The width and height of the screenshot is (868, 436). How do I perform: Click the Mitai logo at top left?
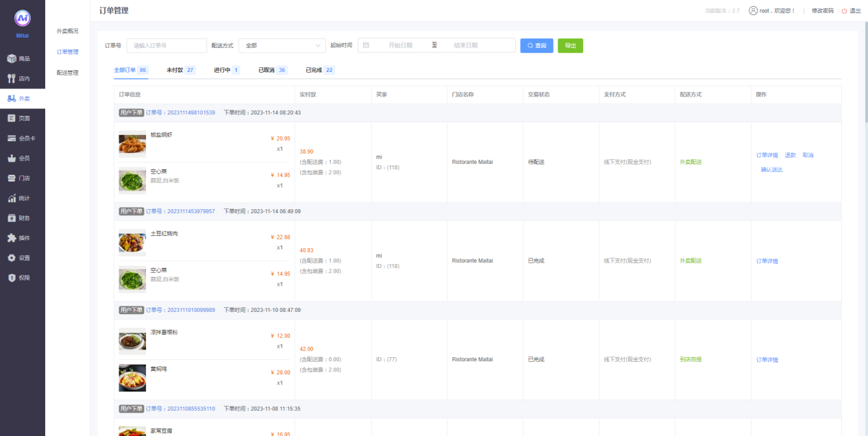click(23, 19)
